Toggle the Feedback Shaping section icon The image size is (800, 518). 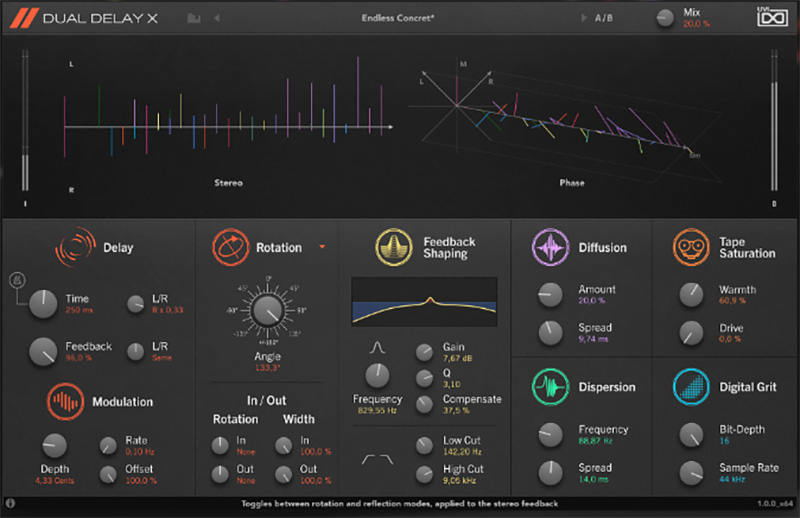pyautogui.click(x=394, y=248)
